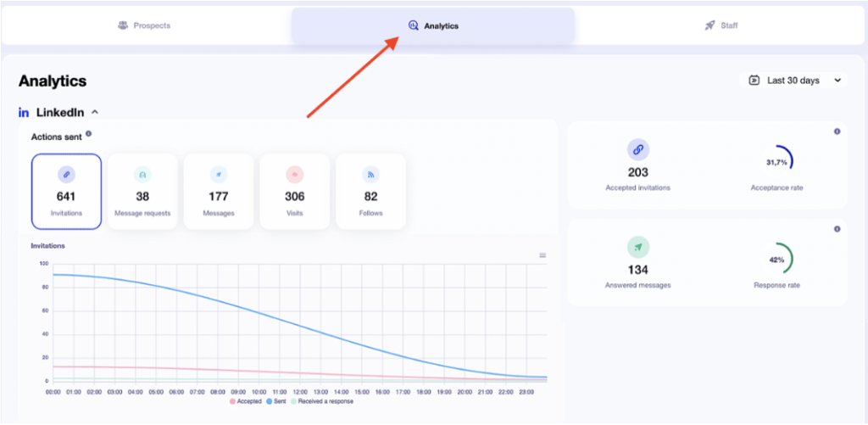
Task: Open the Invitations chart hamburger menu
Action: (542, 255)
